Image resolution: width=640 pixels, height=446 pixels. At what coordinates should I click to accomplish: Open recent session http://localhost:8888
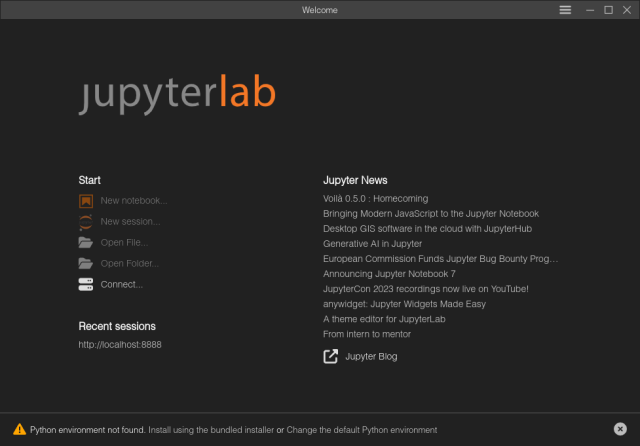click(120, 345)
